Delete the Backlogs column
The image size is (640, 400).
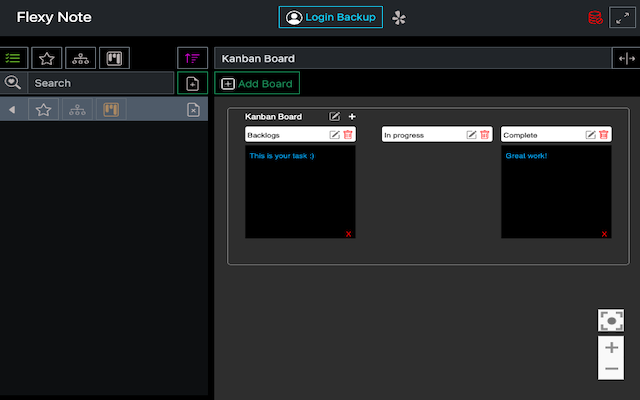click(348, 134)
